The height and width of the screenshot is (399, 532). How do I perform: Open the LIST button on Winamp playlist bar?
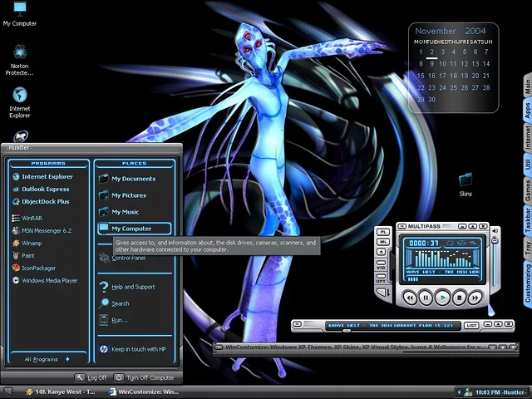(471, 325)
